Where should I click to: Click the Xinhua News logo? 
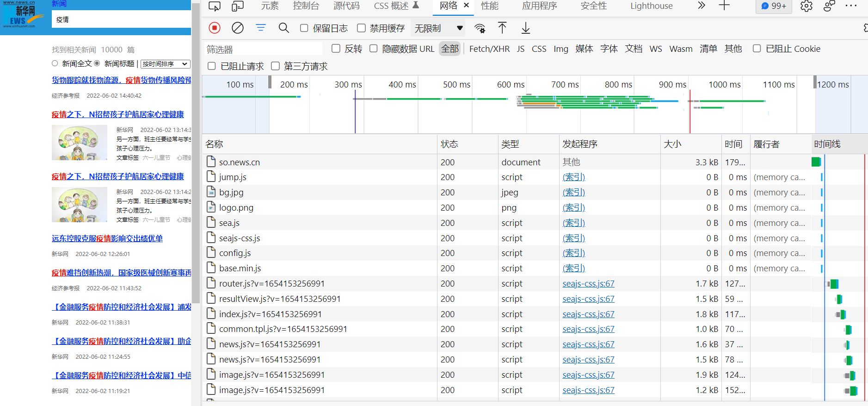click(x=23, y=15)
